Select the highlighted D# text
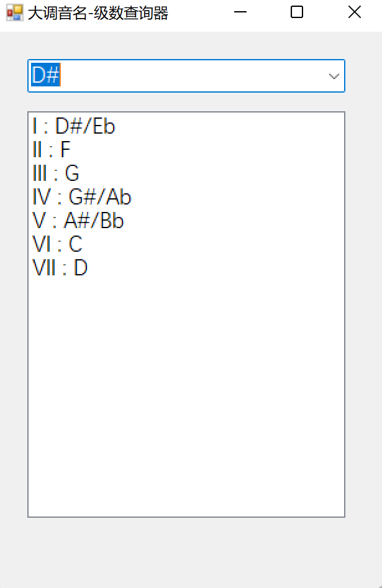This screenshot has height=588, width=382. click(x=45, y=76)
